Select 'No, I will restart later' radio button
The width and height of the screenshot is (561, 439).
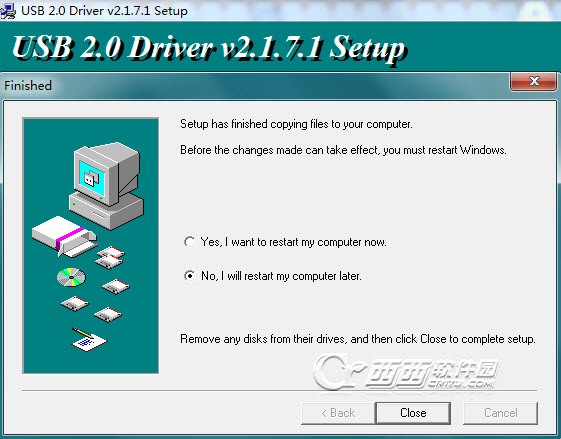(x=189, y=276)
